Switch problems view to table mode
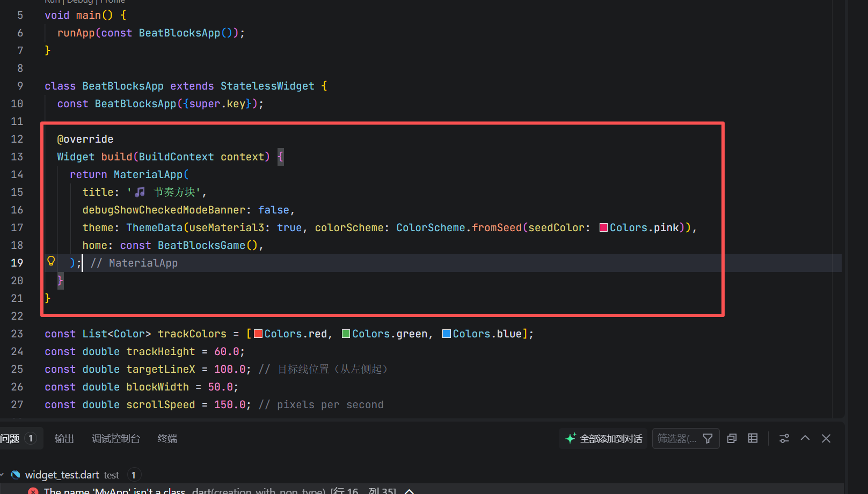 [x=753, y=439]
